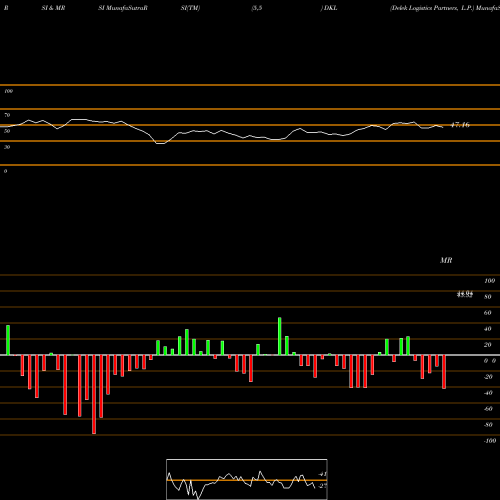Image resolution: width=500 pixels, height=500 pixels.
Task: Click the 'SI MunafaSutraR' header text
Action: (x=123, y=8)
